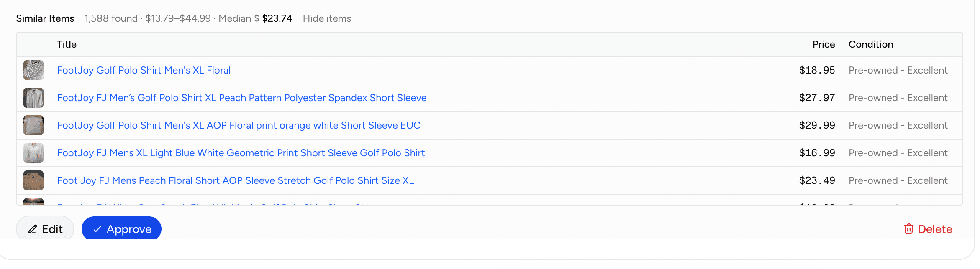Click the Condition column header

coord(871,44)
